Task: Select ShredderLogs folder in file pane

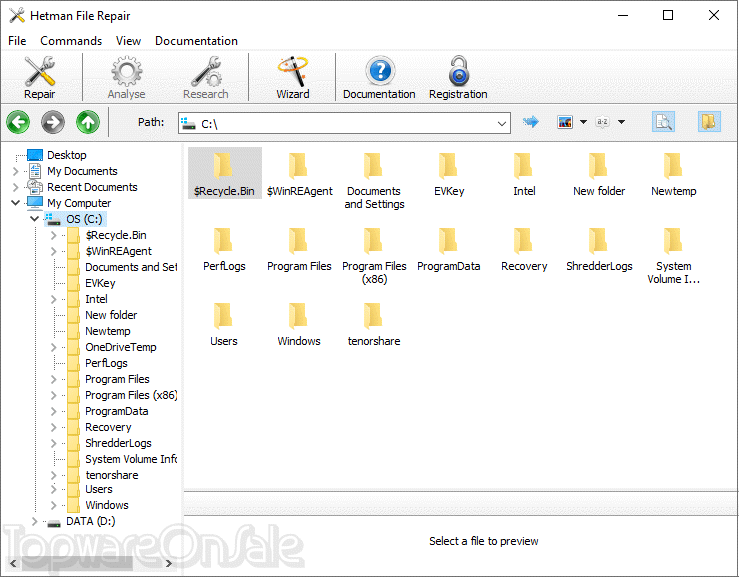Action: 599,248
